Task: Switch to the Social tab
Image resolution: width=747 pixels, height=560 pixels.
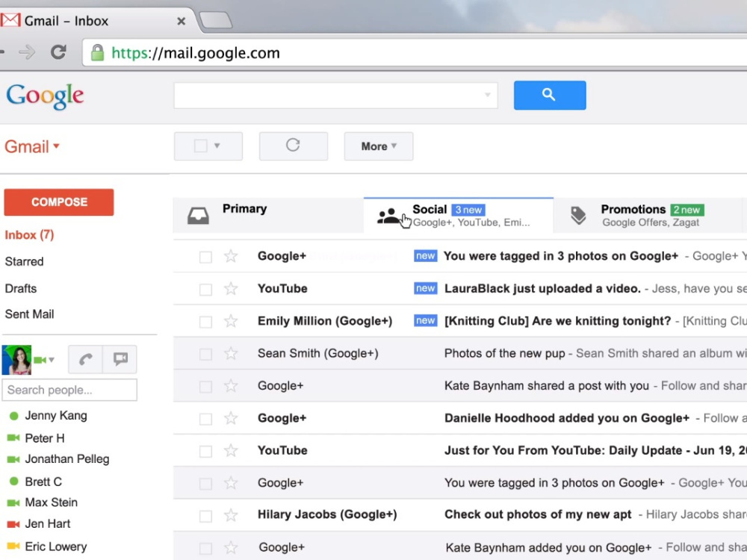Action: 459,215
